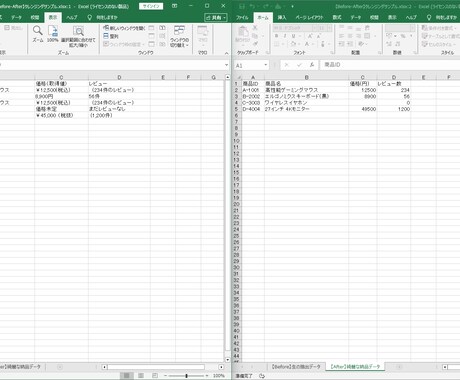Open the font size dropdown
Viewport: 460px width, 380px height.
pyautogui.click(x=329, y=28)
